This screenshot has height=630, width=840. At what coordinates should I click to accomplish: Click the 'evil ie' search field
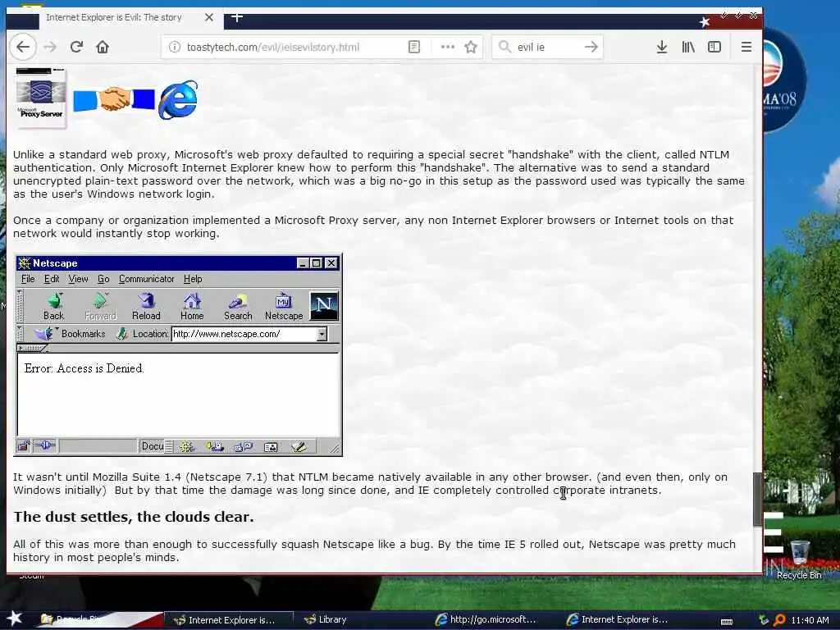click(546, 47)
